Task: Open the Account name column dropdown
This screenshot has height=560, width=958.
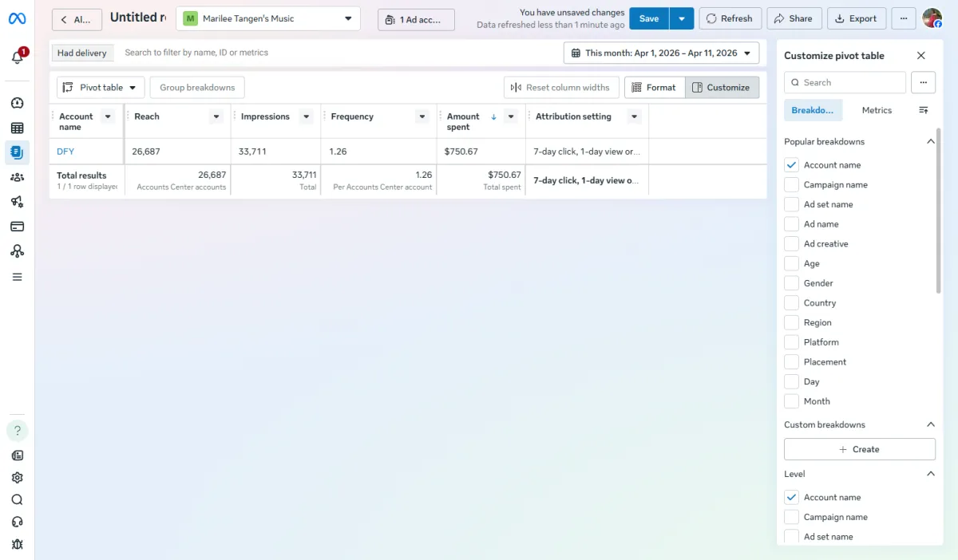Action: click(109, 116)
